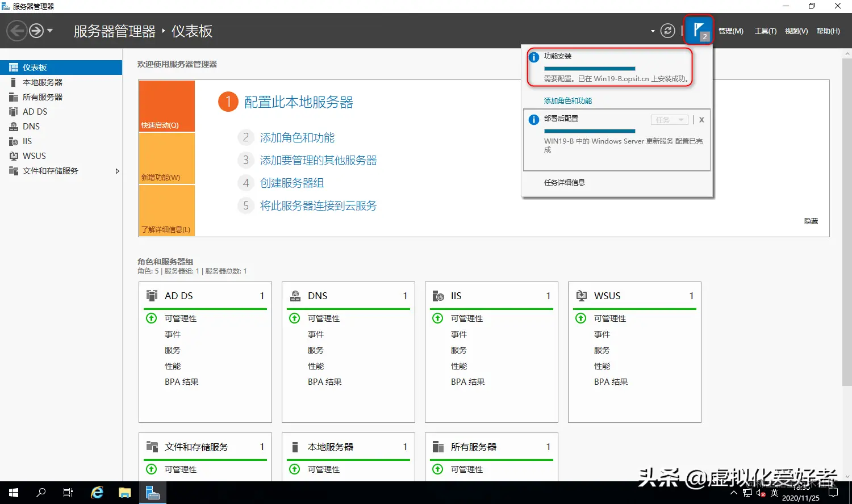Open the breadcrumb dropdown arrow near refresh

[652, 31]
